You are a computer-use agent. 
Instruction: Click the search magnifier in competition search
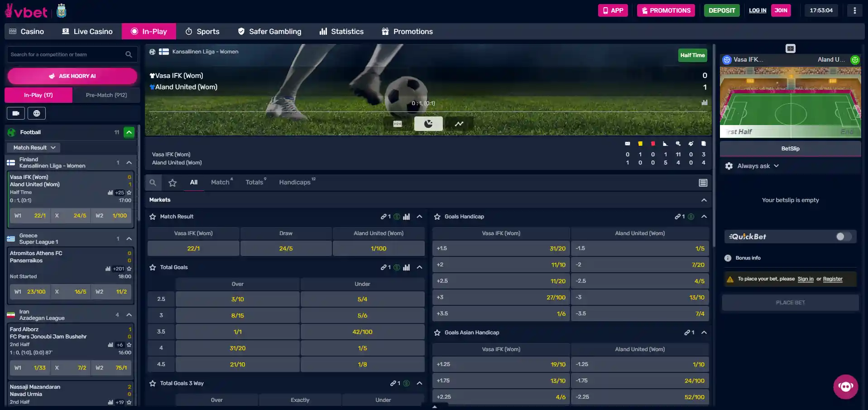tap(129, 54)
